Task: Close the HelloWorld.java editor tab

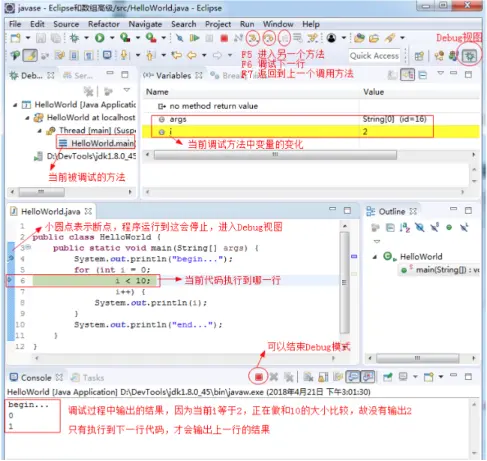Action: (x=88, y=211)
